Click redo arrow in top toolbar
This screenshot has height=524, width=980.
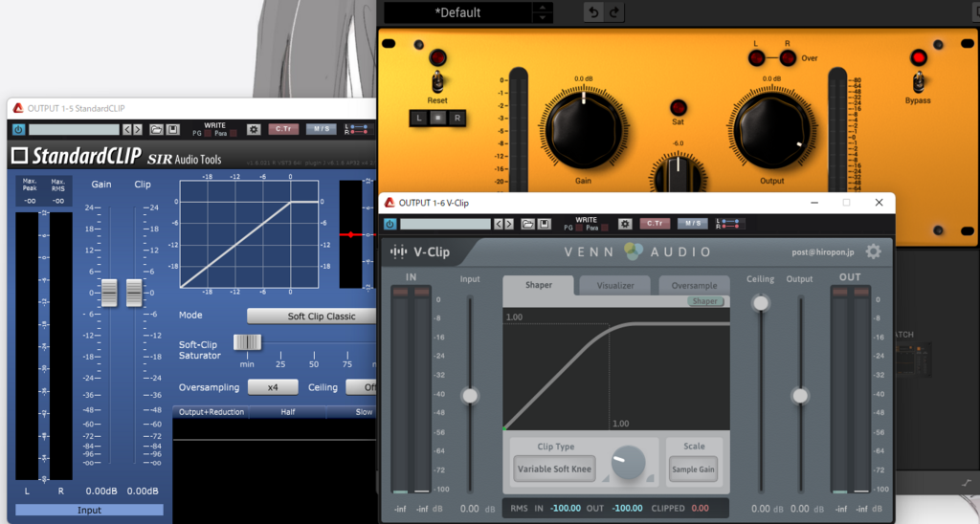point(614,12)
